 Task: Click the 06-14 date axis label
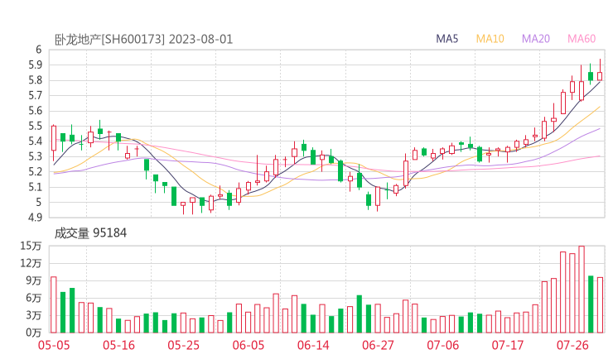tap(313, 345)
